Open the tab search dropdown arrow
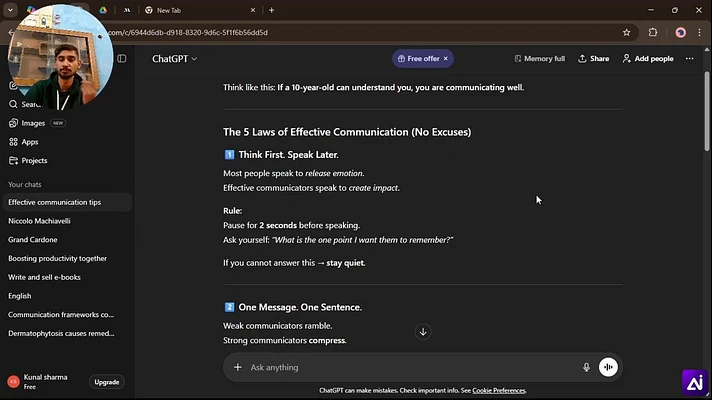This screenshot has width=712, height=400. pos(10,10)
